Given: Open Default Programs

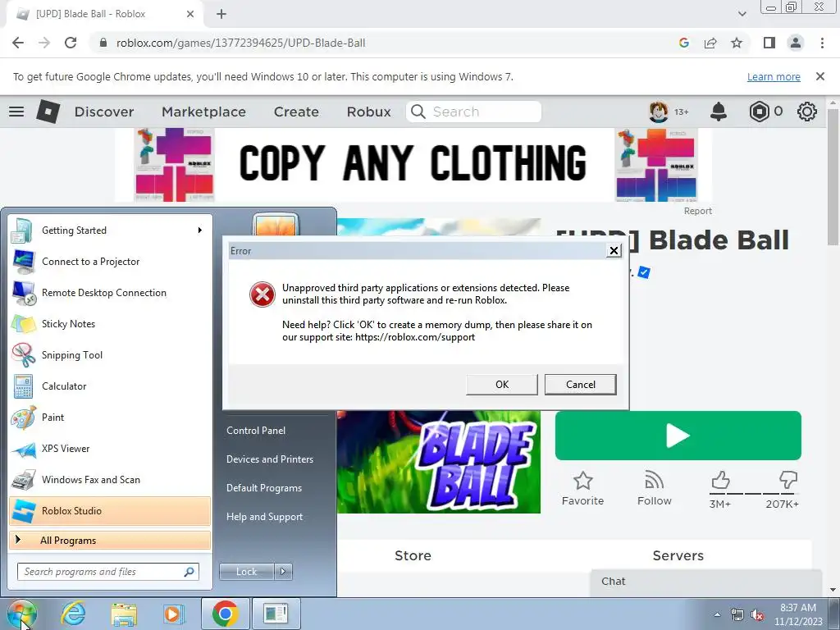Looking at the screenshot, I should (x=264, y=488).
